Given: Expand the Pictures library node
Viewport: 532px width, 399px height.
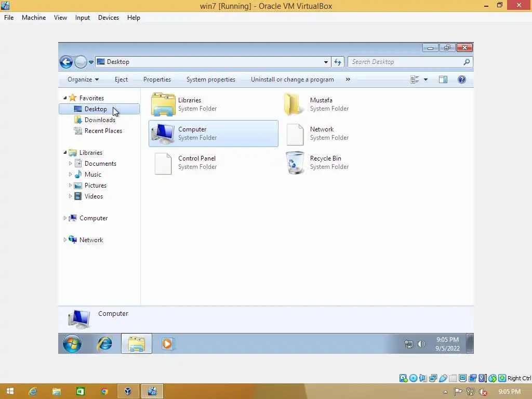Looking at the screenshot, I should point(70,185).
